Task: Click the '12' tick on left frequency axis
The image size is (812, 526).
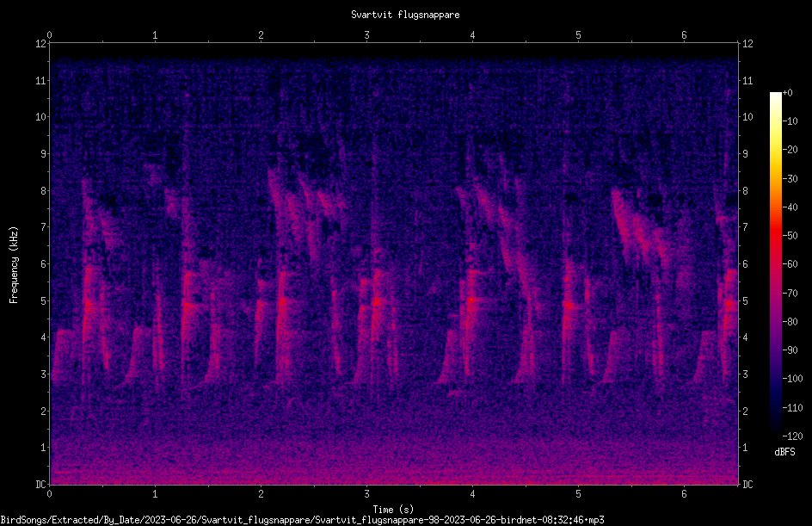Action: (x=40, y=44)
